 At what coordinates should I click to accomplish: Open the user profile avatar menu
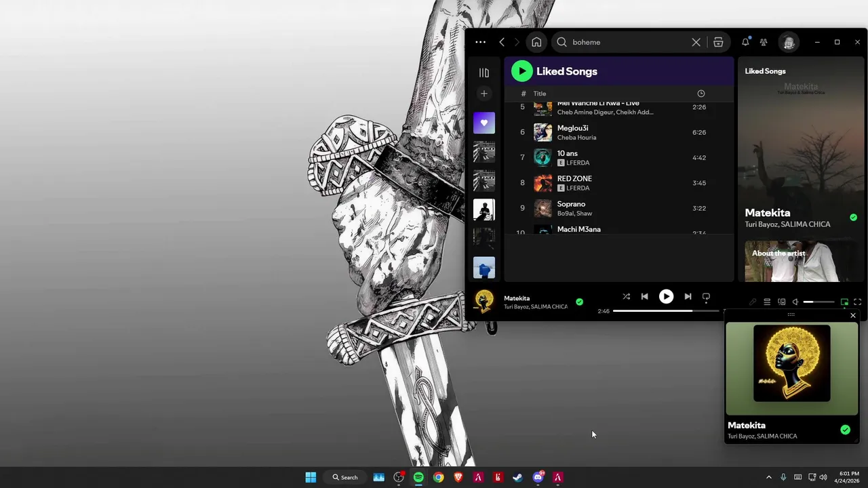click(x=789, y=42)
